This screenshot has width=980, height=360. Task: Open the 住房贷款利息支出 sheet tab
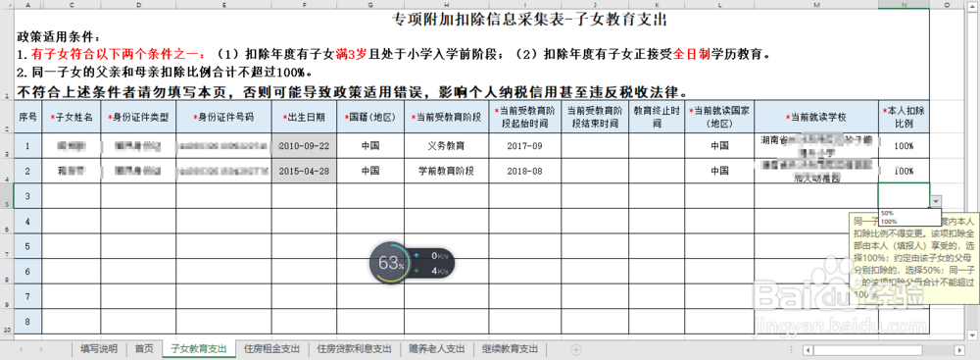(x=355, y=349)
